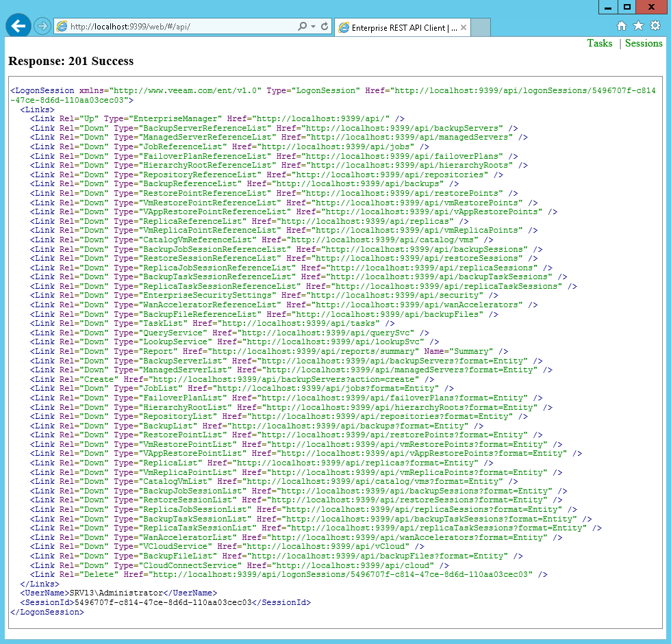Screen dimensions: 671x644
Task: Minimize the browser window
Action: [608, 8]
